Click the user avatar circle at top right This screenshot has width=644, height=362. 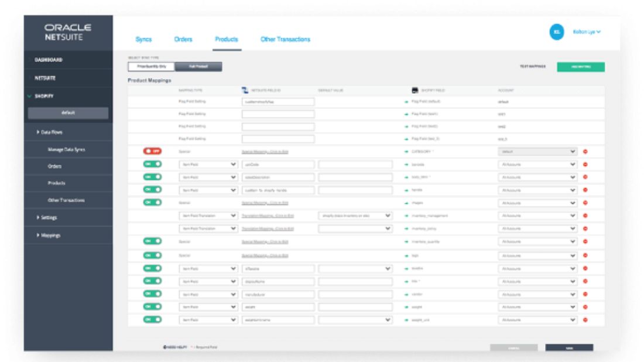coord(556,32)
